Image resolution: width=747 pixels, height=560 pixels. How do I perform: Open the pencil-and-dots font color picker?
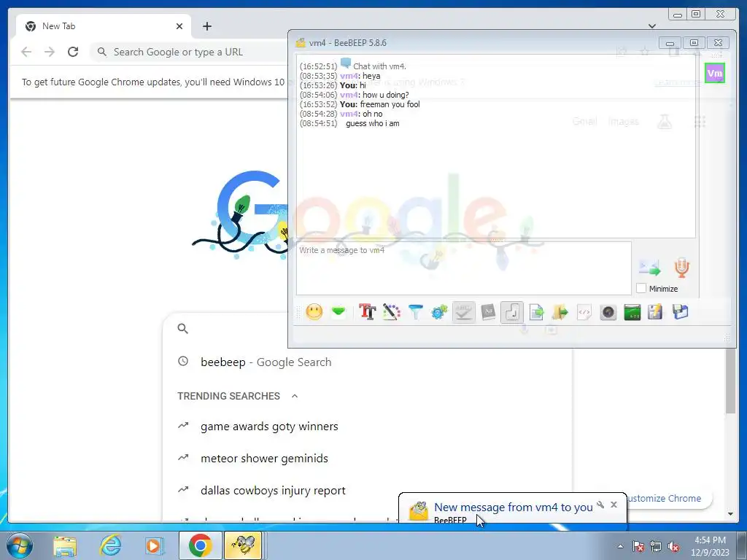pyautogui.click(x=391, y=312)
